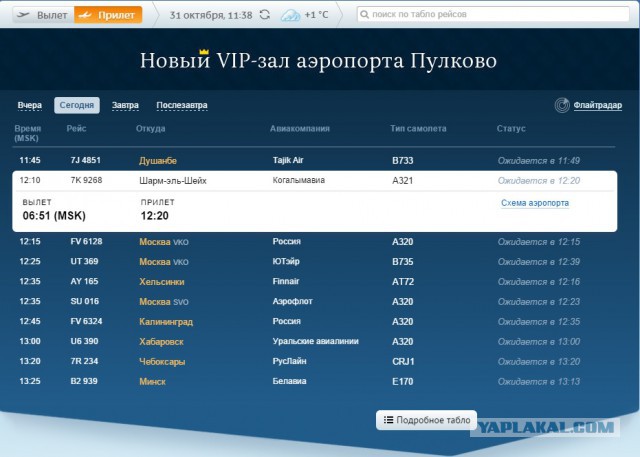Expand the B2 939 flight row
The width and height of the screenshot is (640, 457).
coord(314,382)
